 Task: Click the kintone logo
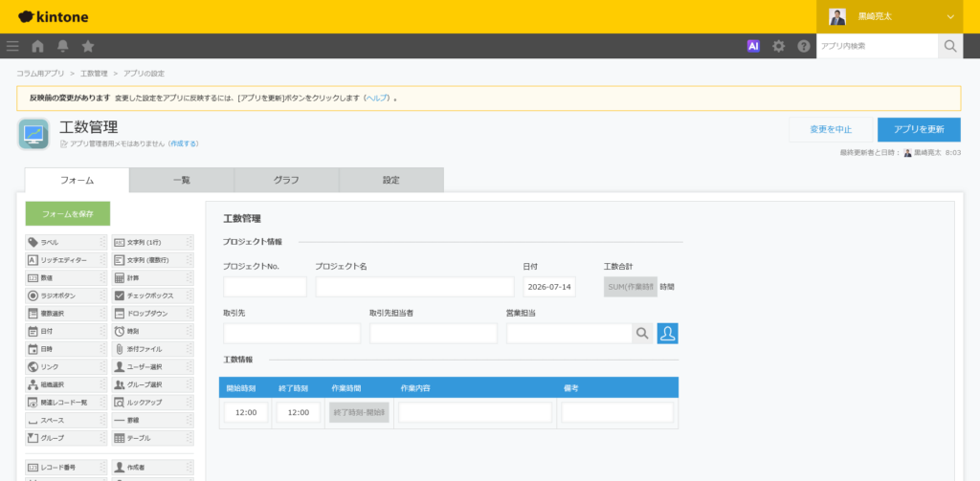54,17
